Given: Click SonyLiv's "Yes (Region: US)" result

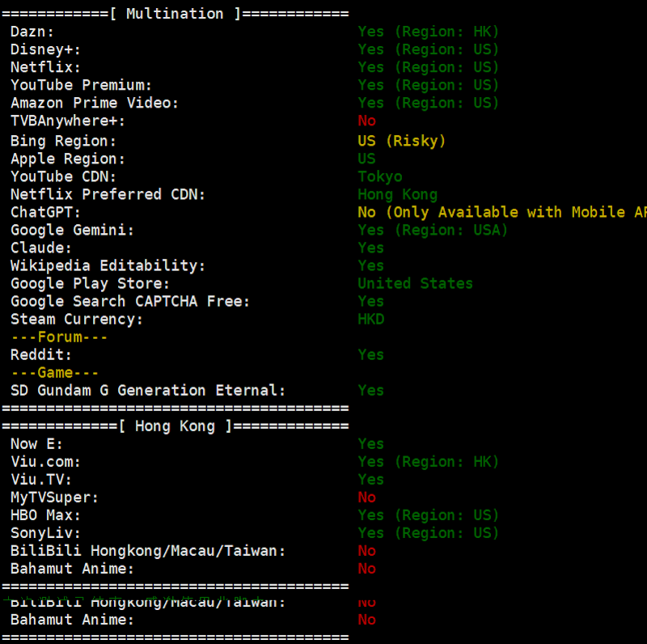Looking at the screenshot, I should [x=429, y=533].
